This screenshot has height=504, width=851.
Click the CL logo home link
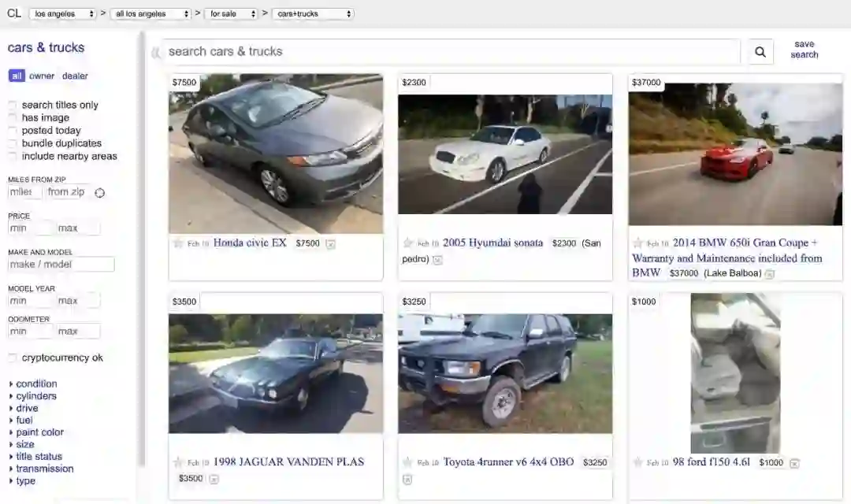coord(14,13)
